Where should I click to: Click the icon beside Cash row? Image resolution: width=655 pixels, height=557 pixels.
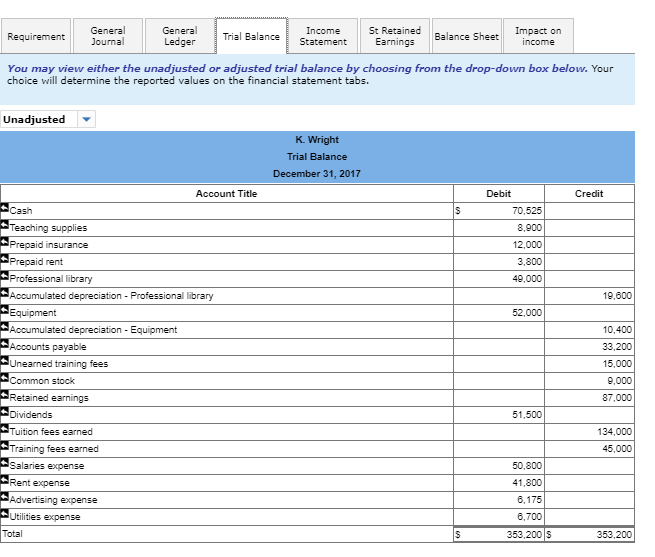tap(4, 208)
